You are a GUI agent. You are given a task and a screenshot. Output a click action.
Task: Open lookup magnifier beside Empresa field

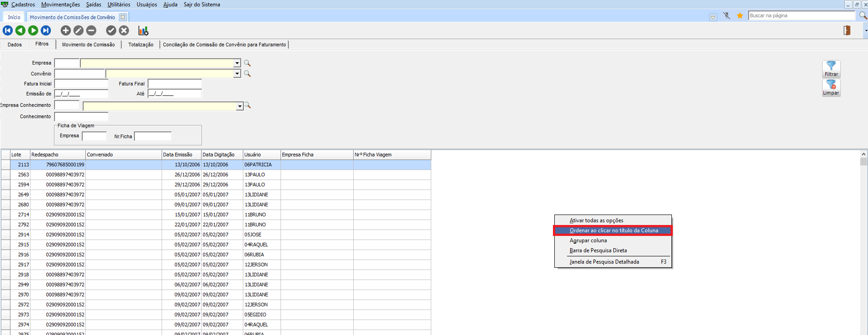click(x=247, y=63)
